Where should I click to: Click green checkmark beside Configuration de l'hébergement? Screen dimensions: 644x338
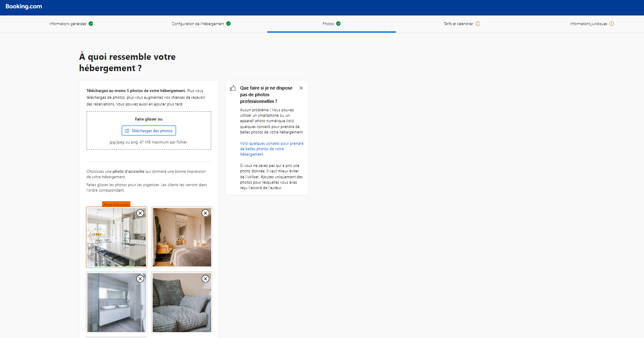coord(228,24)
